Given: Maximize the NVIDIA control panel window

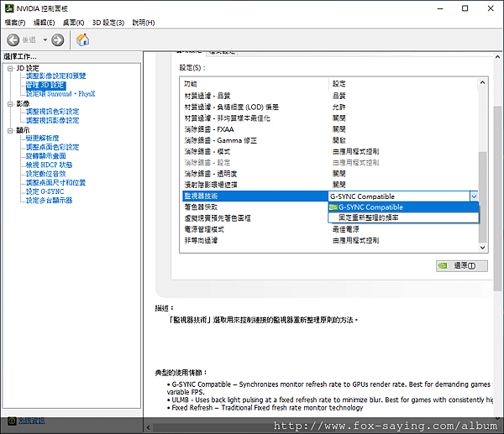Looking at the screenshot, I should point(465,8).
